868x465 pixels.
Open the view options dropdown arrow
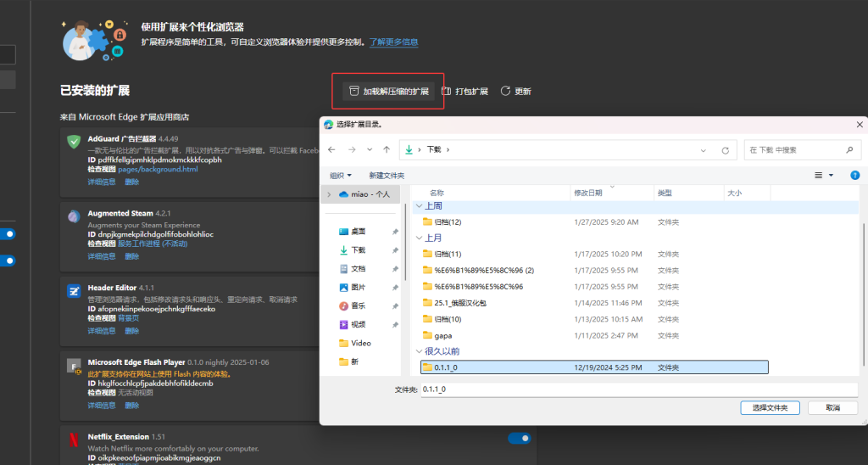tap(831, 175)
